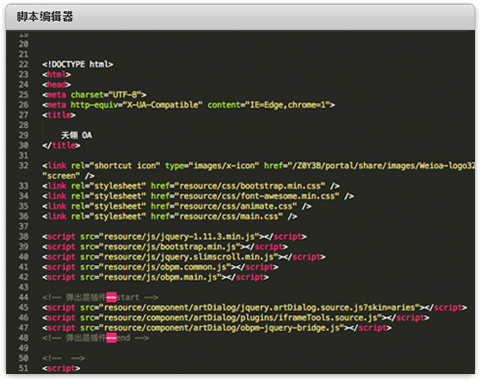Click the animate.css stylesheet line

click(x=177, y=206)
